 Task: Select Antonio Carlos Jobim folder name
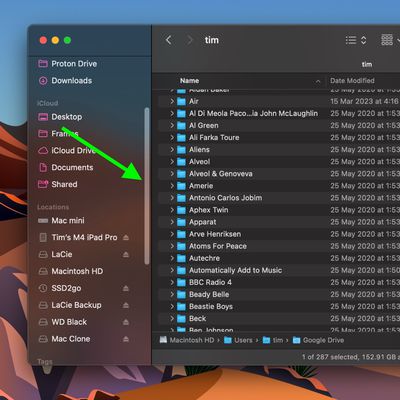[x=225, y=198]
